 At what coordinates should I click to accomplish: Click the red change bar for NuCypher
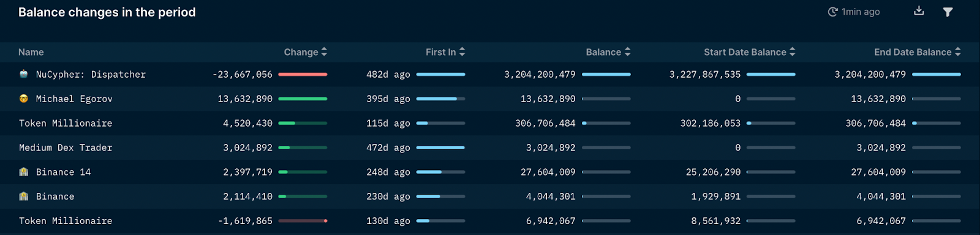303,74
